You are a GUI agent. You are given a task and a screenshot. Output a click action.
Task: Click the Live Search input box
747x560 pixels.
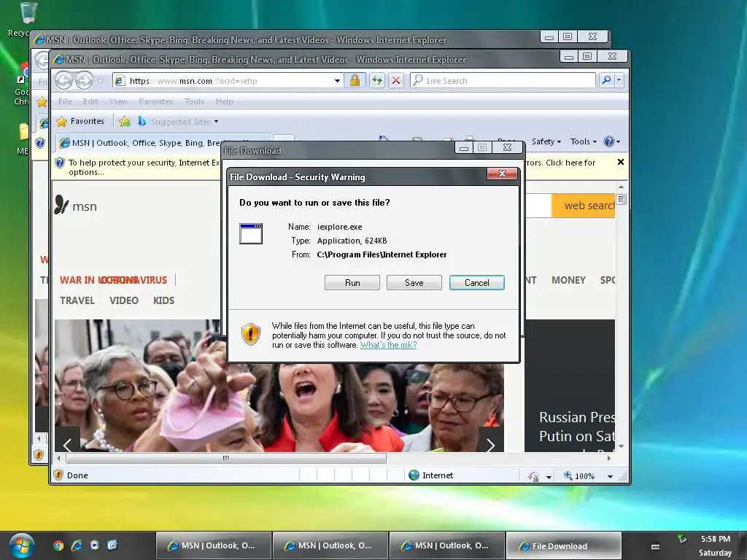pyautogui.click(x=503, y=80)
